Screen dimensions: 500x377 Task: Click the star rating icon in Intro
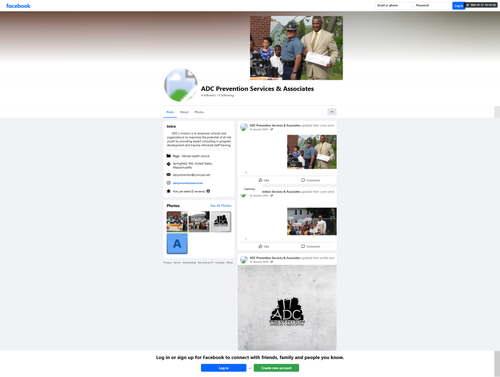169,191
